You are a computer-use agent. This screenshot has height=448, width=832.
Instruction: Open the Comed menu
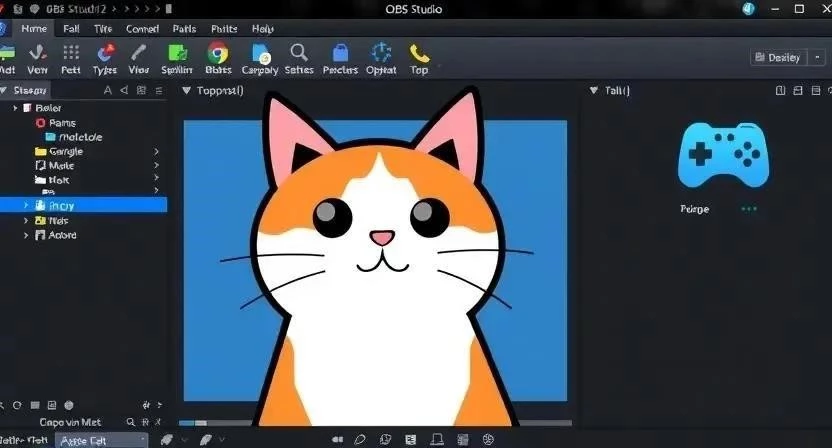pyautogui.click(x=142, y=29)
